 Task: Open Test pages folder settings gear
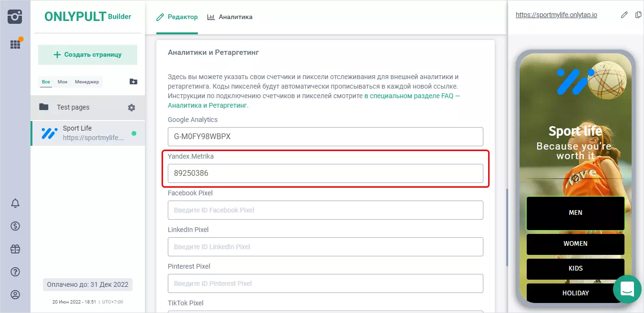(x=132, y=108)
